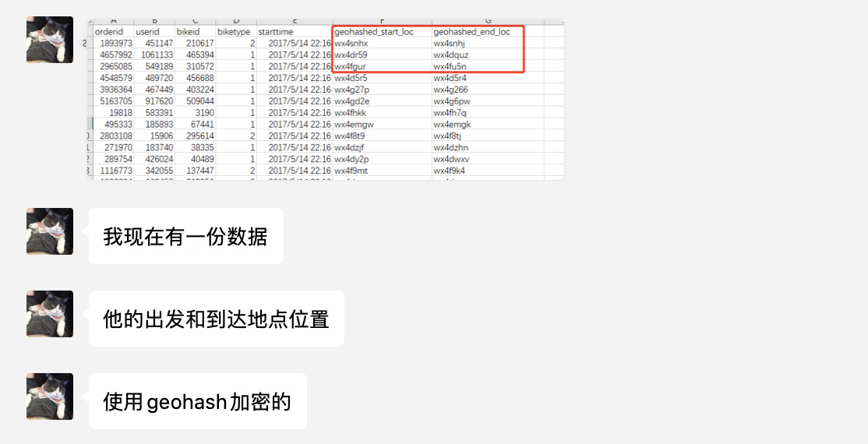868x444 pixels.
Task: Click cell with bikeid 3190
Action: pyautogui.click(x=196, y=113)
